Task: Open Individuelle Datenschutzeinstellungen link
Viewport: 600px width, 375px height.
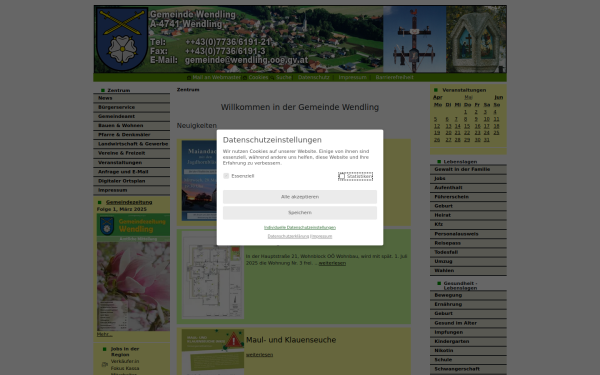Action: [300, 228]
